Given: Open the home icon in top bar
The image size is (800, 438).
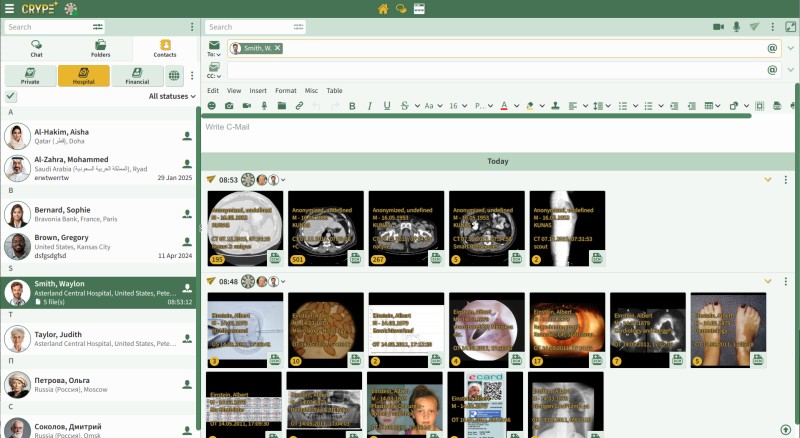Looking at the screenshot, I should (x=383, y=9).
